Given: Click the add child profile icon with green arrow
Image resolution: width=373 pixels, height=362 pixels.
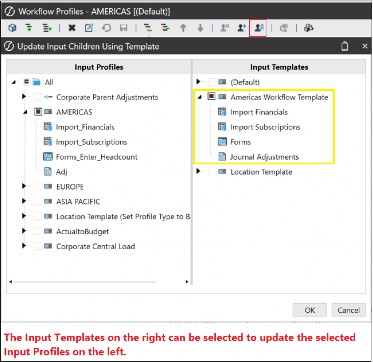Looking at the screenshot, I should [x=29, y=28].
